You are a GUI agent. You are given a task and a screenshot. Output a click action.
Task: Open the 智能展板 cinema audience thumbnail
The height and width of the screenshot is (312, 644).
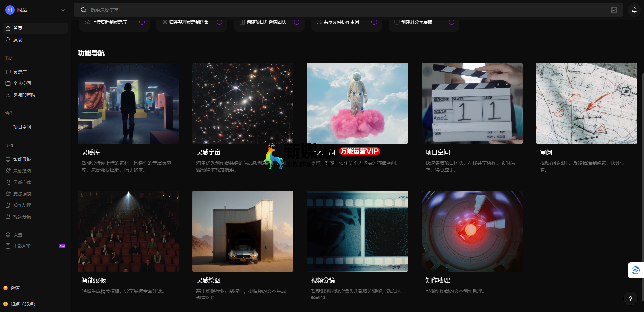pos(128,231)
